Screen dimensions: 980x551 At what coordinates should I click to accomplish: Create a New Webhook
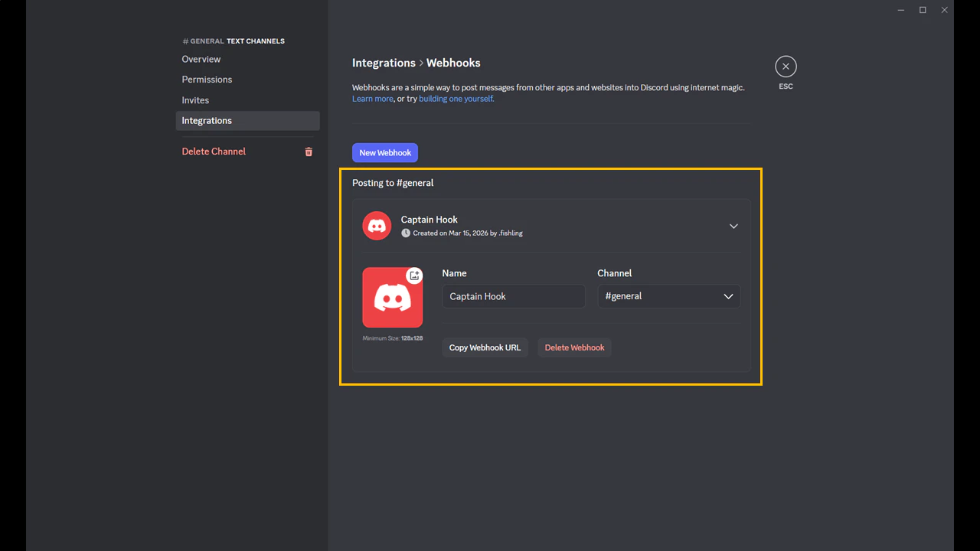[384, 152]
